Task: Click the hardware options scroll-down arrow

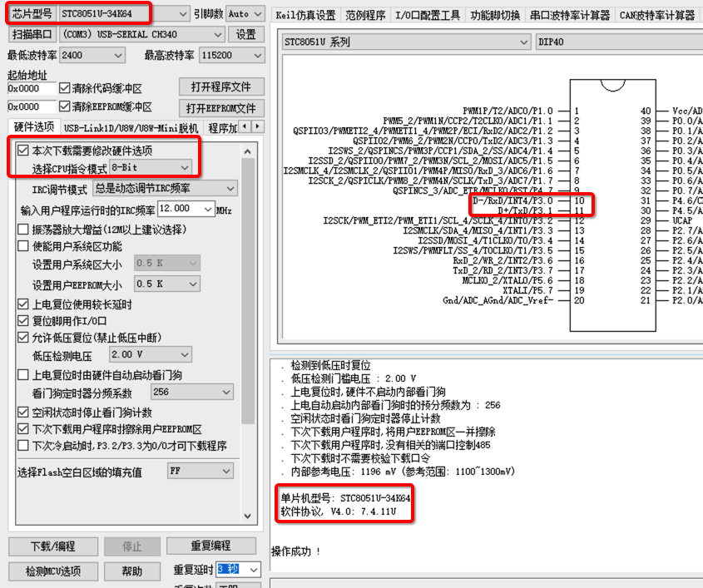Action: click(247, 516)
